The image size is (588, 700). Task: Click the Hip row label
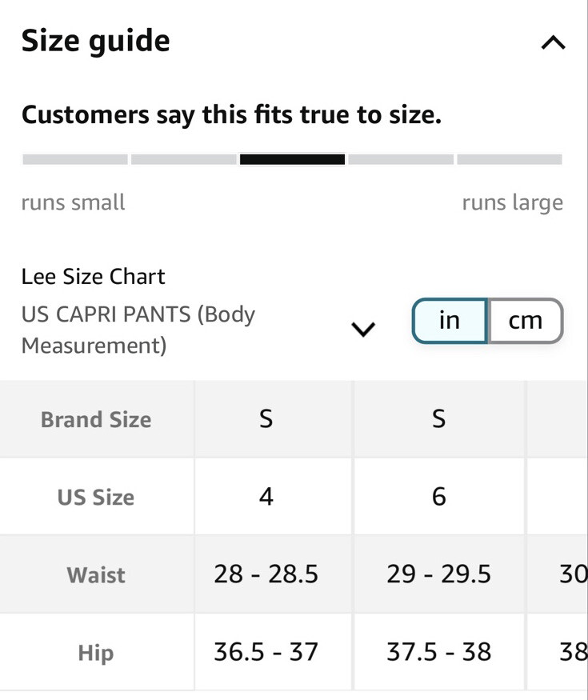tap(96, 652)
